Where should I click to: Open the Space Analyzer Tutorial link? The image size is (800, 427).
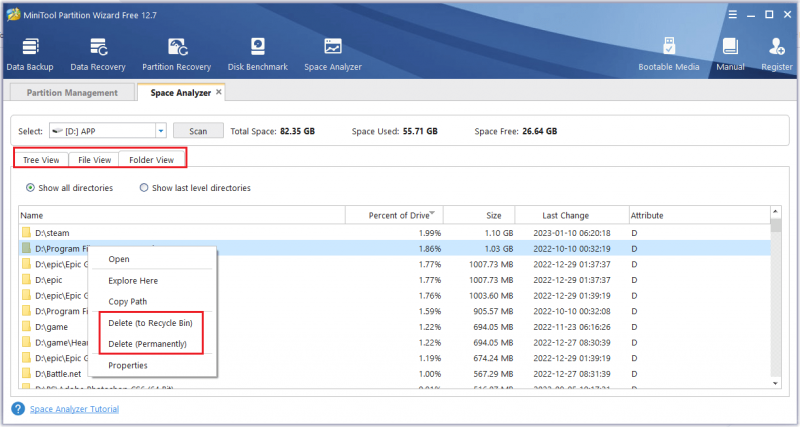tap(74, 409)
